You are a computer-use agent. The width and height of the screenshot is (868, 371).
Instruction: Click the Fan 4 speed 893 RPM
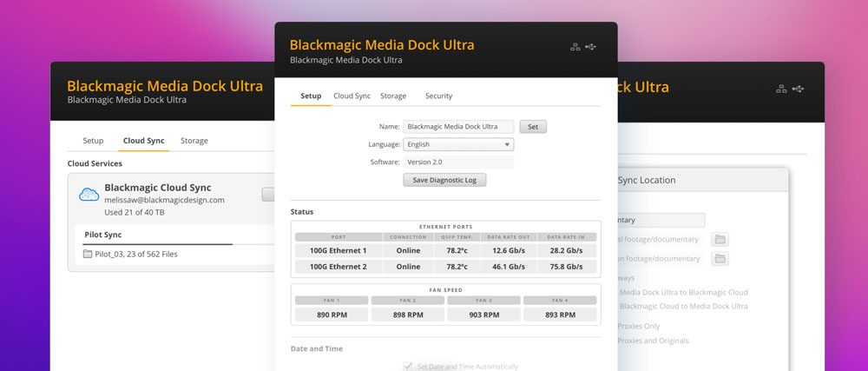point(560,315)
